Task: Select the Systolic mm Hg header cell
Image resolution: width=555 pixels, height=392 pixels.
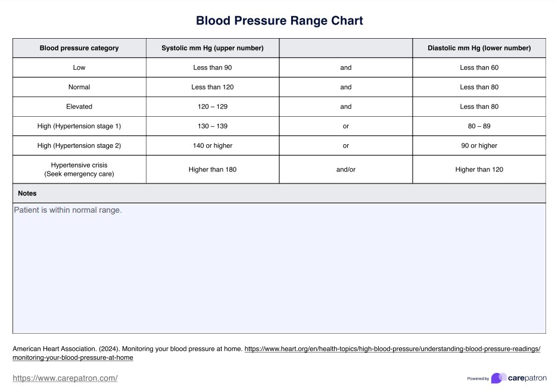Action: pos(213,48)
